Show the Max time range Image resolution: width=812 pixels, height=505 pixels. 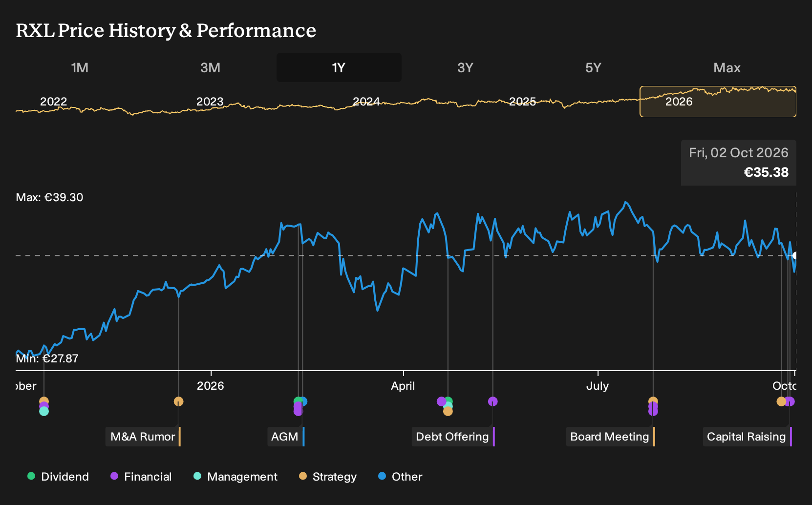coord(727,67)
